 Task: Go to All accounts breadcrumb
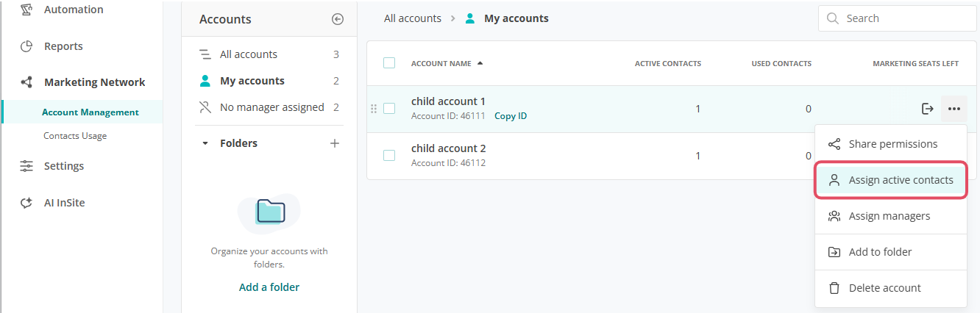pos(413,18)
